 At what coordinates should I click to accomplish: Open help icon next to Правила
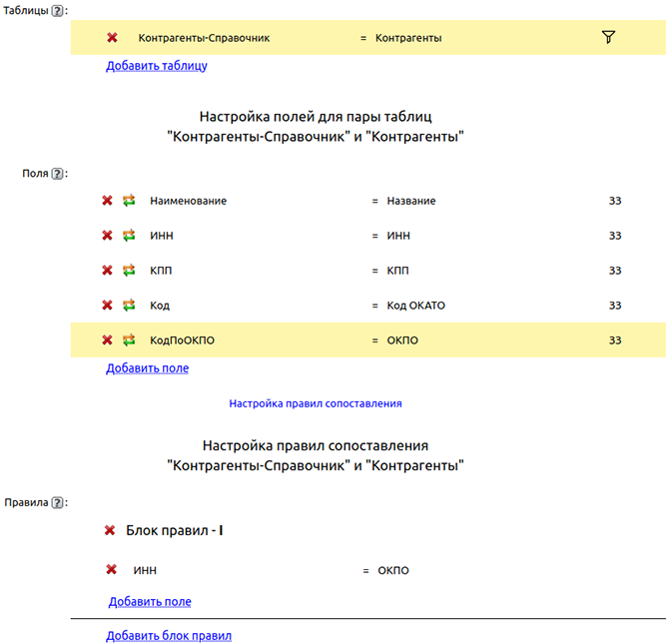(x=57, y=502)
